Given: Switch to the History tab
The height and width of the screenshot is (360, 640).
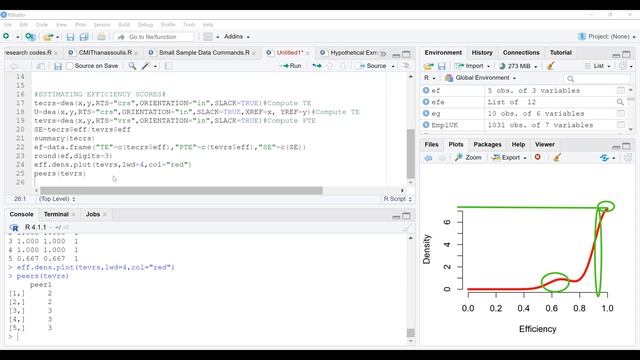Looking at the screenshot, I should [482, 53].
